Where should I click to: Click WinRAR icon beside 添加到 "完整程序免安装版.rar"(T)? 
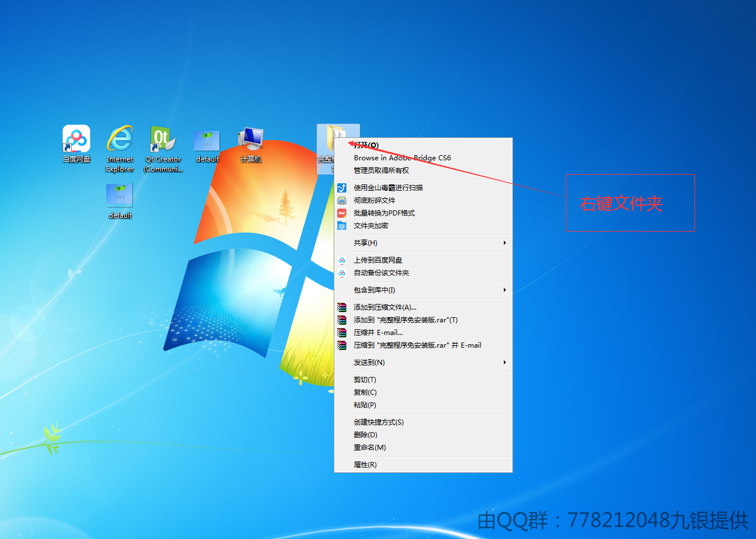[342, 320]
